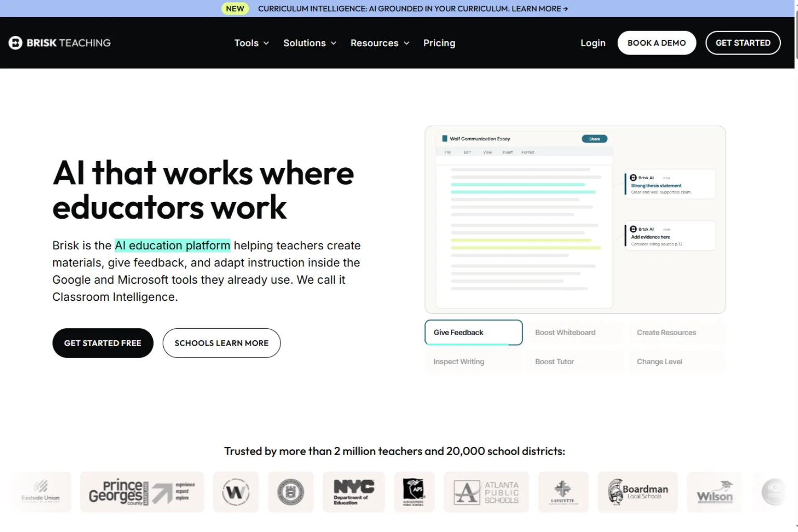
Task: Click the Wilson school district logo
Action: [715, 492]
